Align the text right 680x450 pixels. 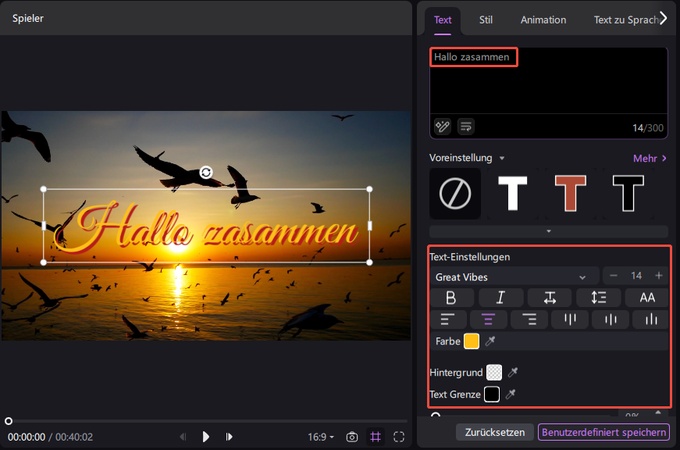point(529,320)
